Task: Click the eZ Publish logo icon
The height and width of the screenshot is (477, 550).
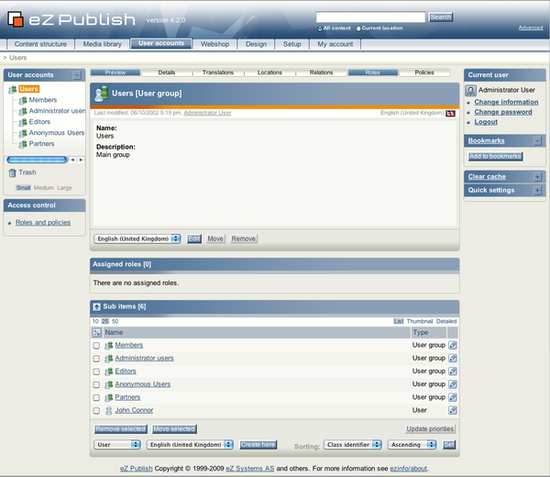Action: 15,19
